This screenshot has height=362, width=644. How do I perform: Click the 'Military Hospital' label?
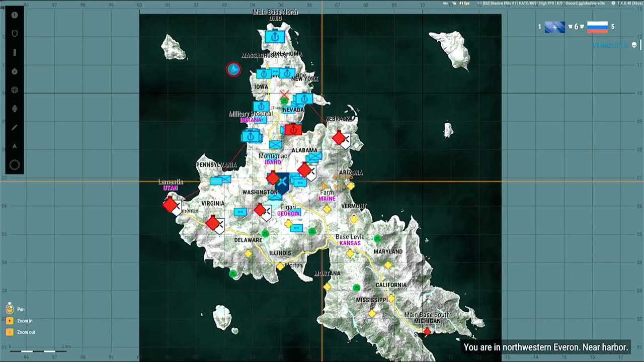tap(251, 114)
